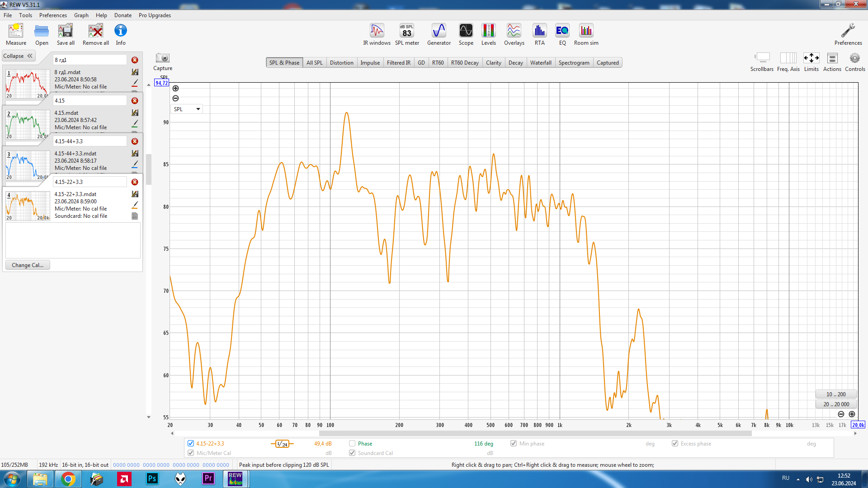This screenshot has width=868, height=488.
Task: Remove the 4.15-44+3.3 measurement
Action: click(x=135, y=141)
